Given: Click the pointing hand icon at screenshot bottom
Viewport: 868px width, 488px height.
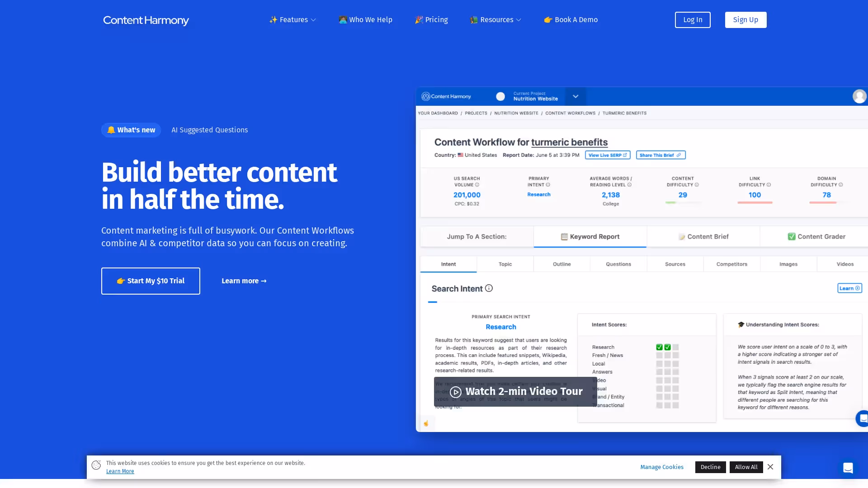Looking at the screenshot, I should pos(426,423).
